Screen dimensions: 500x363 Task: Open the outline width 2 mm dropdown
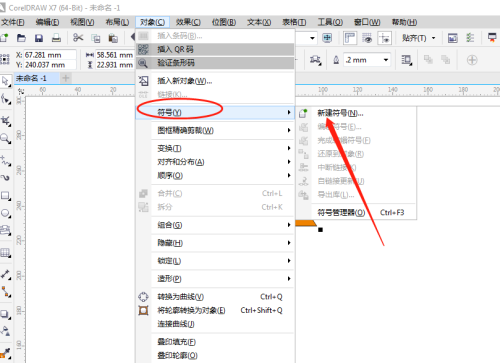coord(386,60)
